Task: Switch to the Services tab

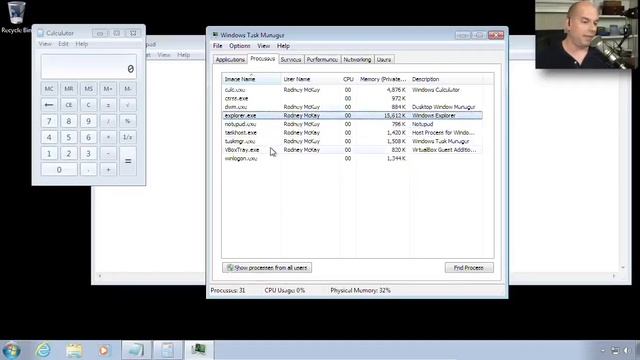Action: point(291,60)
